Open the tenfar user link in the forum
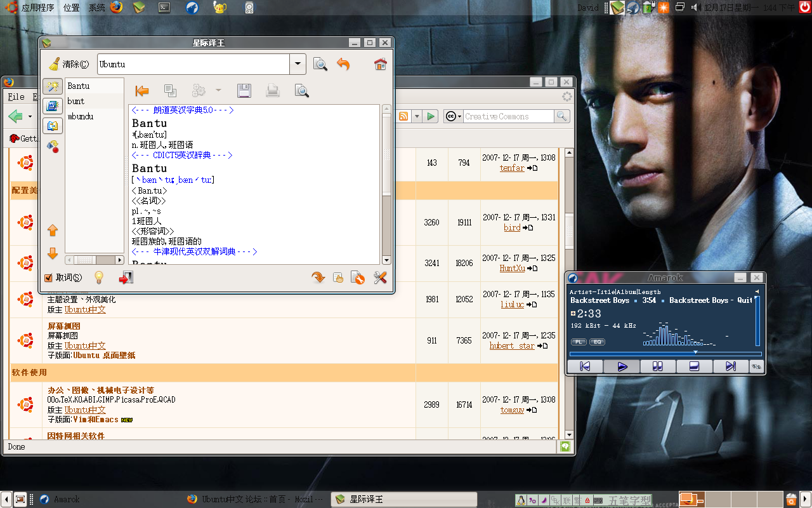 (x=512, y=168)
